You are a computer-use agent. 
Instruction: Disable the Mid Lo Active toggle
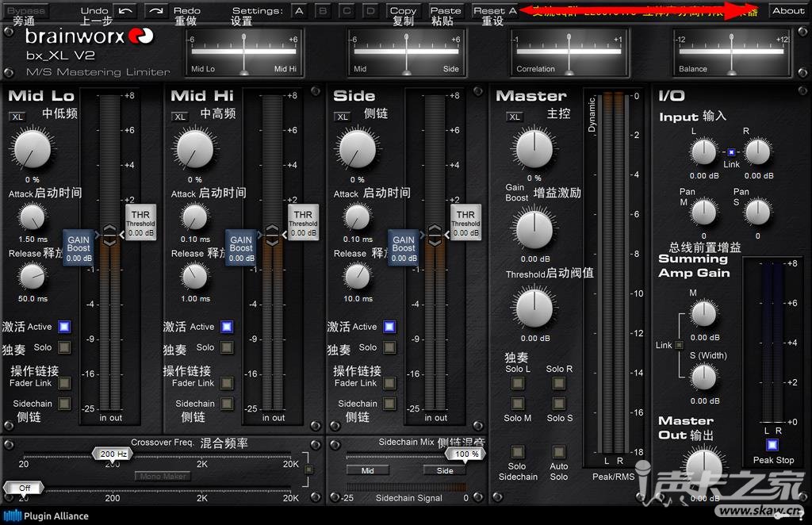64,327
